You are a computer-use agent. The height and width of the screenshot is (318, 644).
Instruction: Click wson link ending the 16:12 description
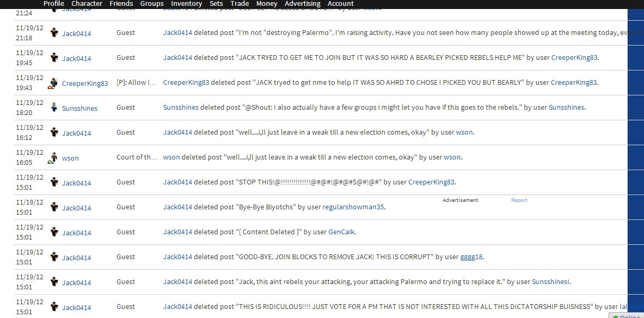pyautogui.click(x=464, y=132)
